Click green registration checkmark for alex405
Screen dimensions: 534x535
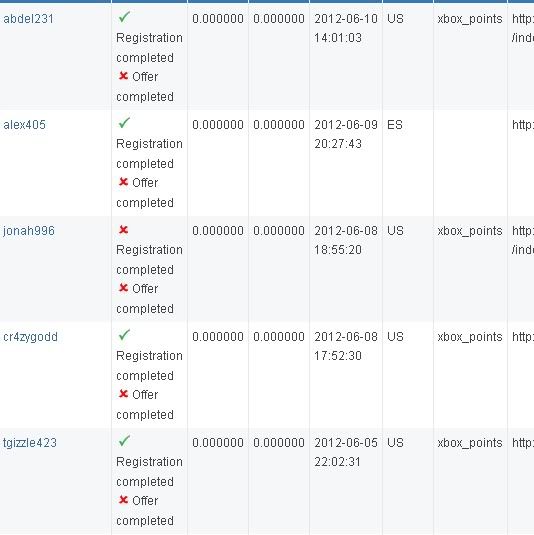tap(124, 123)
